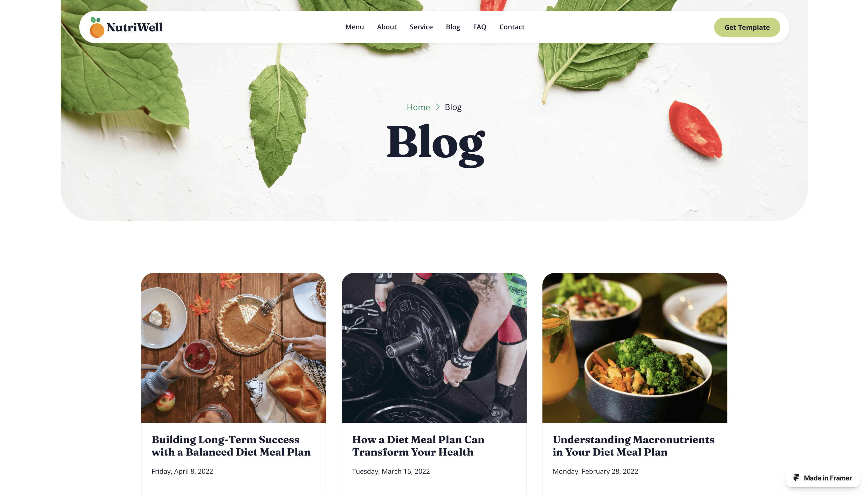868x495 pixels.
Task: Click the Framer logo icon in badge
Action: click(x=796, y=478)
